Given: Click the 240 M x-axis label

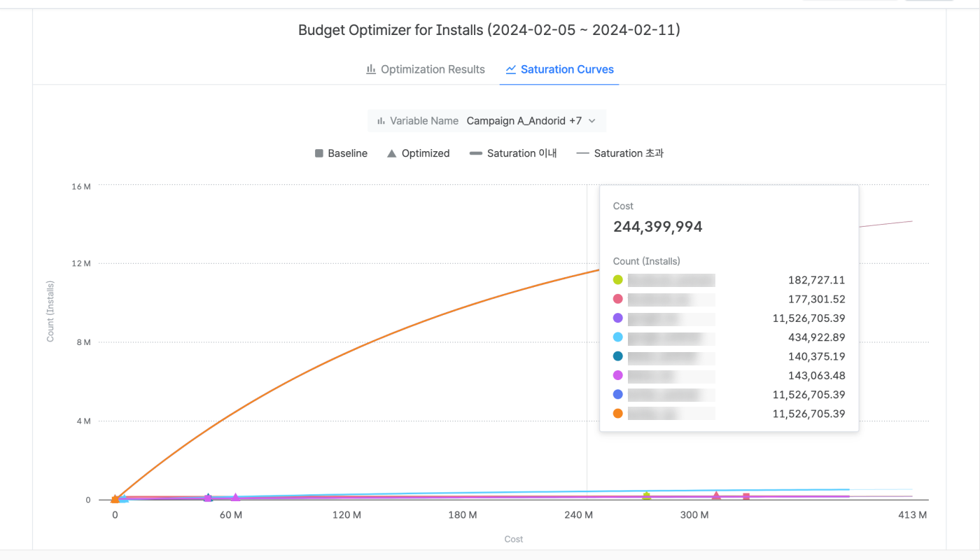Looking at the screenshot, I should 579,515.
